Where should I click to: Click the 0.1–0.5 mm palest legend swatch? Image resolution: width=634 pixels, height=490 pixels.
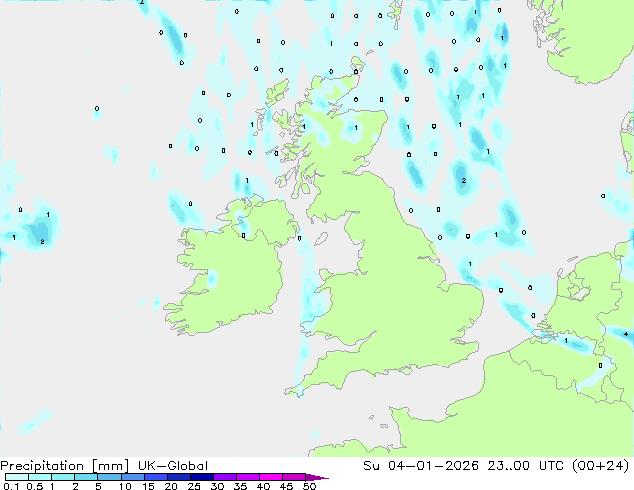pos(17,477)
